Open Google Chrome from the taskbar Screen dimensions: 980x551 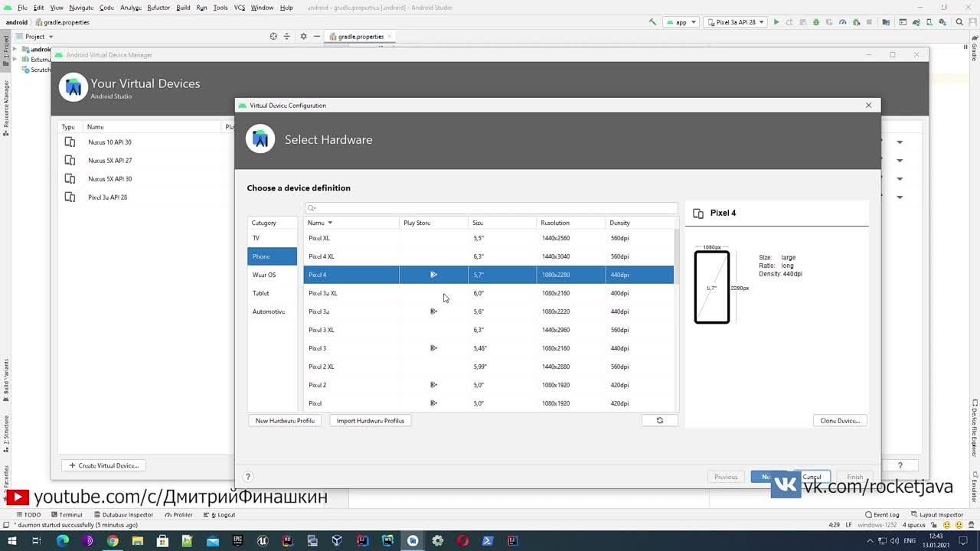(113, 541)
